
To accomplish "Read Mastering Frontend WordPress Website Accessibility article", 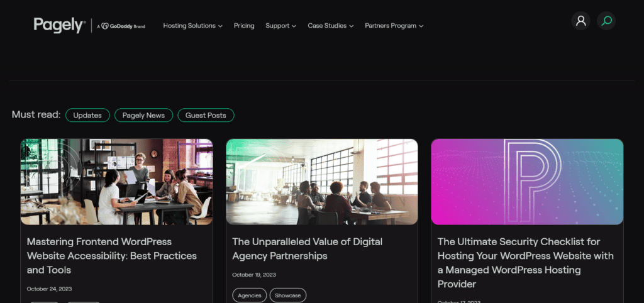I will pyautogui.click(x=112, y=255).
